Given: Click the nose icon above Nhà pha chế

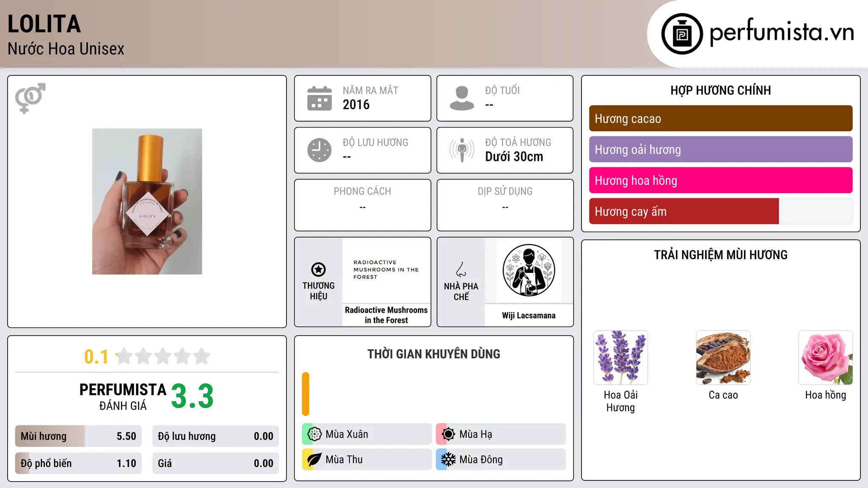Looking at the screenshot, I should [x=461, y=269].
